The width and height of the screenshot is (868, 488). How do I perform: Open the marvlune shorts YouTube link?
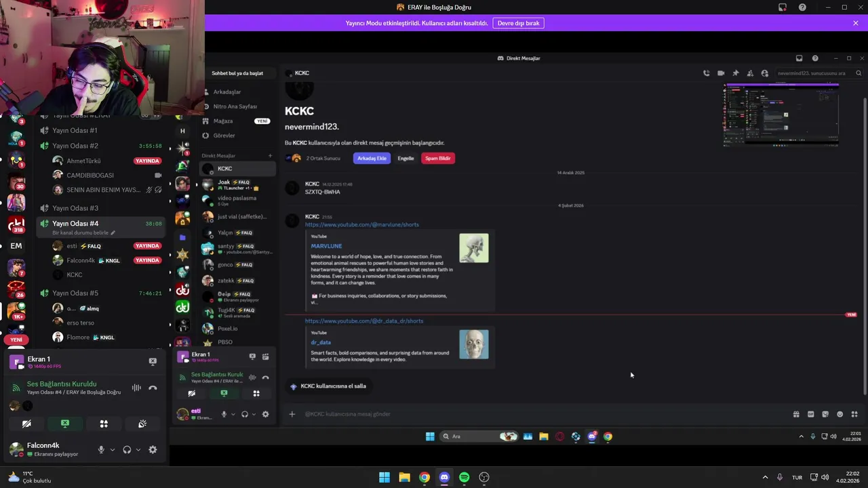pyautogui.click(x=362, y=224)
